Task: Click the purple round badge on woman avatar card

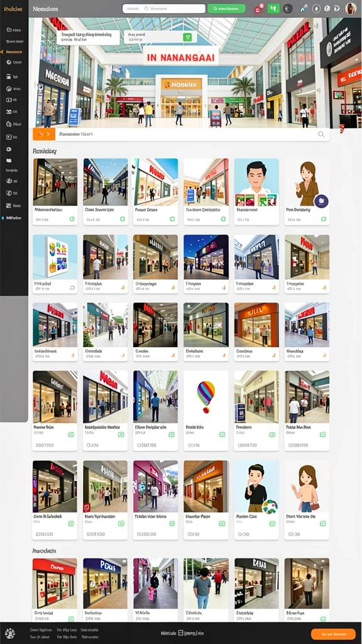Action: click(321, 201)
